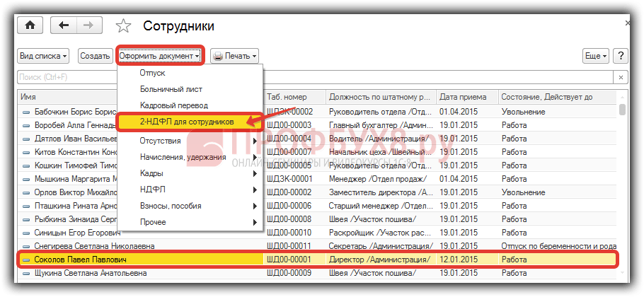
Task: Go back with the left arrow
Action: [x=64, y=25]
